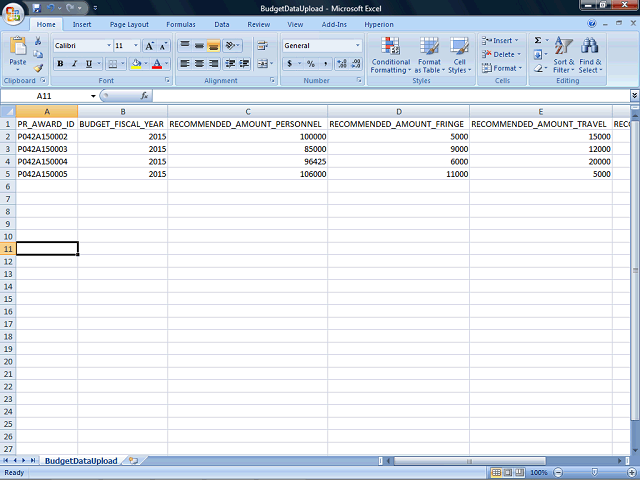Open the Hyperion ribbon tab

(x=379, y=24)
